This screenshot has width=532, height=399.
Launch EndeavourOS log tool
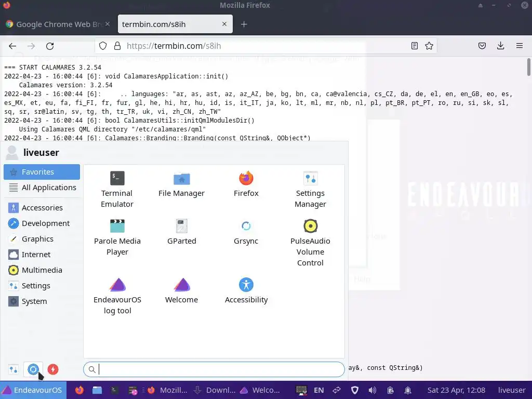117,296
